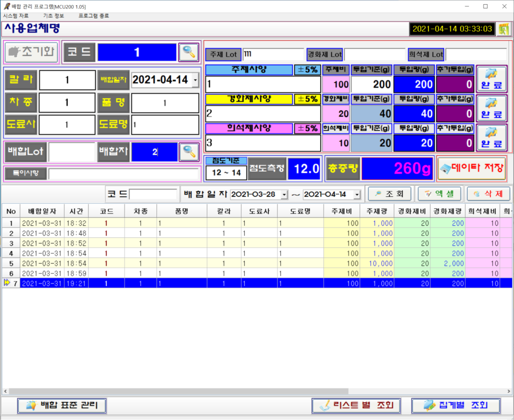Image resolution: width=514 pixels, height=420 pixels.
Task: Click the 경화제 투입량 blue field showing 40
Action: pos(414,113)
